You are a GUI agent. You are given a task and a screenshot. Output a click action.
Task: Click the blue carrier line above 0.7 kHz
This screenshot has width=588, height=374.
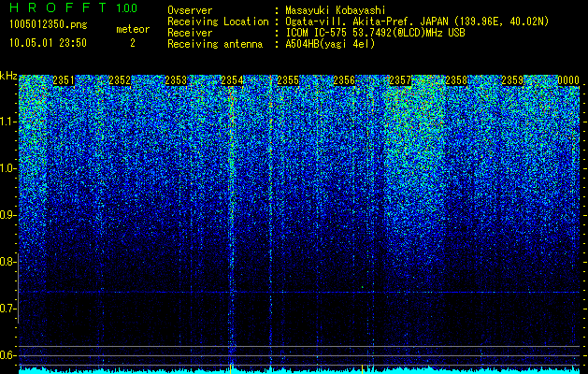[x=299, y=292]
